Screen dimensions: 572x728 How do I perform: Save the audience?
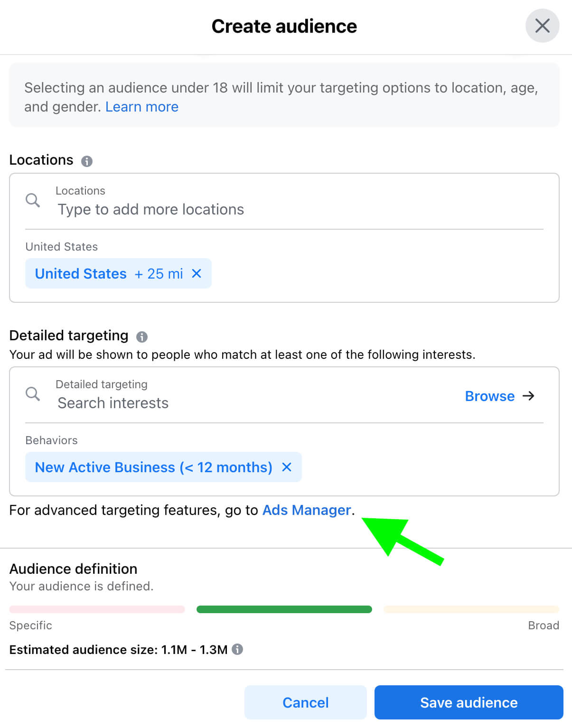[x=469, y=702]
